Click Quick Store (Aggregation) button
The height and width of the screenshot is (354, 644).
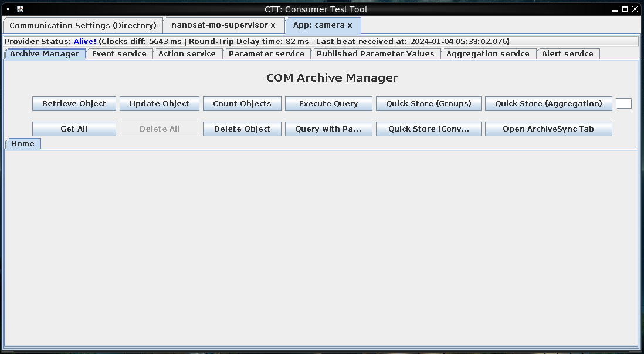click(x=548, y=103)
